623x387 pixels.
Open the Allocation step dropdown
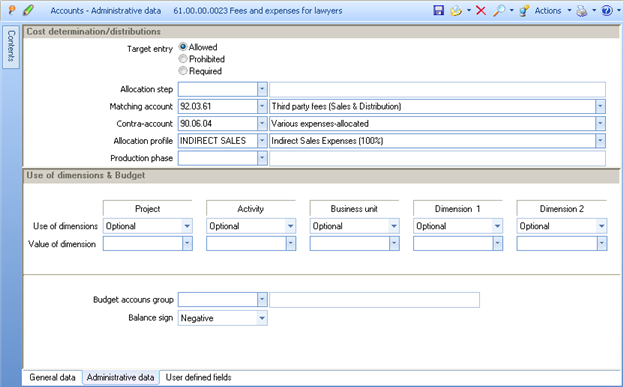(x=262, y=89)
